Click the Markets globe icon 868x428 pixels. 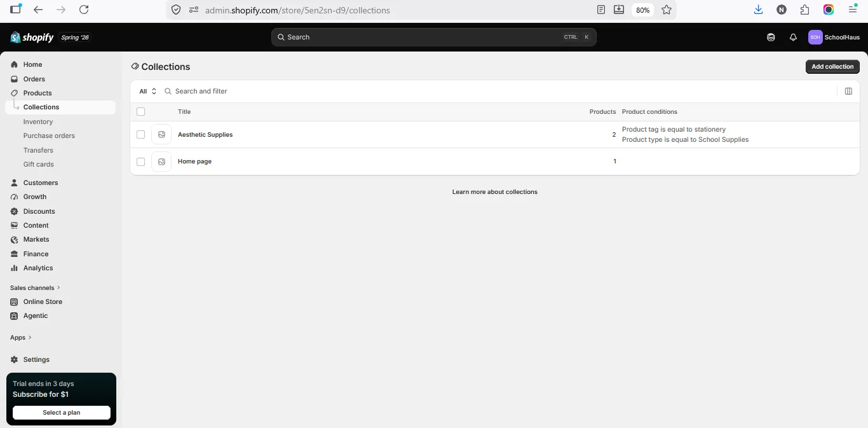15,239
